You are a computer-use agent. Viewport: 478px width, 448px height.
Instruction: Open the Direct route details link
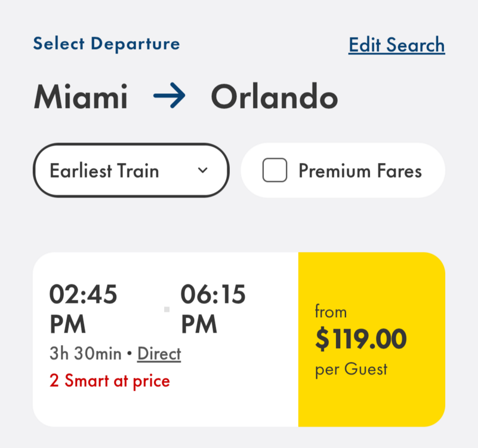point(159,354)
